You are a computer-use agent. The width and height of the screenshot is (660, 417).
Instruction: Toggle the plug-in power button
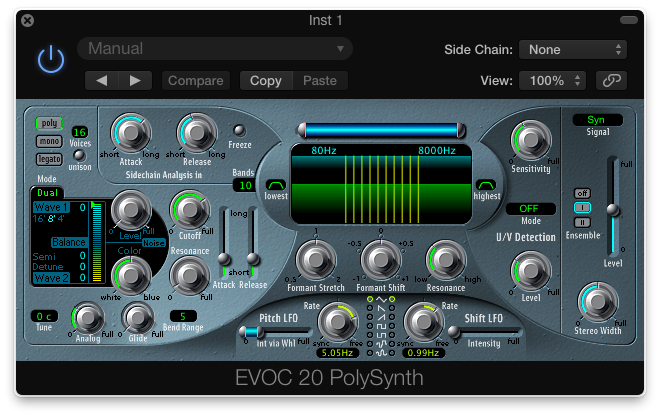(x=51, y=59)
